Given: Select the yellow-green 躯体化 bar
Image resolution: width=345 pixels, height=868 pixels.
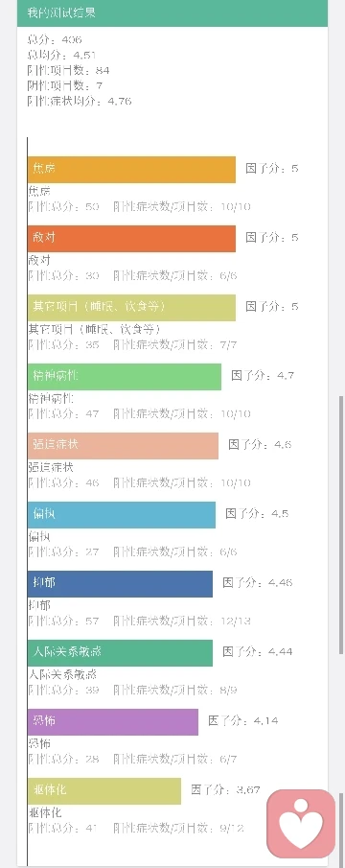Looking at the screenshot, I should [x=104, y=791].
